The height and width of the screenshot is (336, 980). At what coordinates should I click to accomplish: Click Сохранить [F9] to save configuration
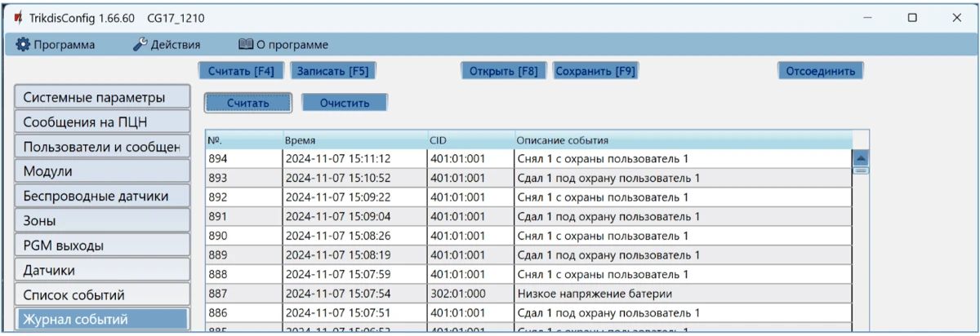[x=595, y=71]
